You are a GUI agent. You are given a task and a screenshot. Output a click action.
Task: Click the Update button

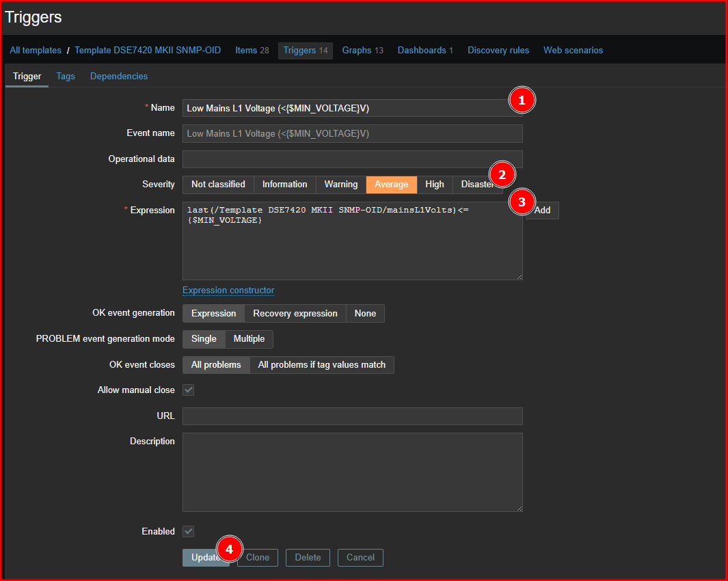tap(206, 557)
